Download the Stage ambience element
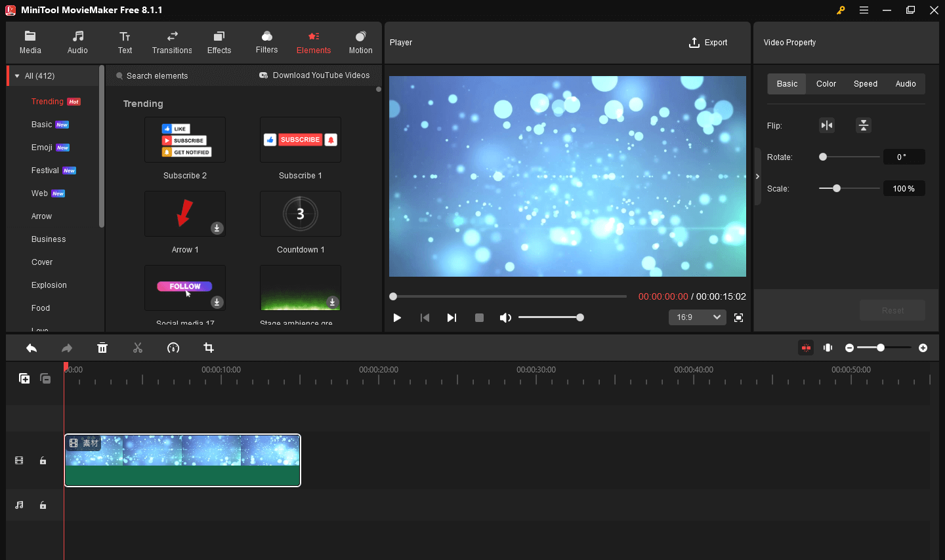This screenshot has width=945, height=560. 332,302
